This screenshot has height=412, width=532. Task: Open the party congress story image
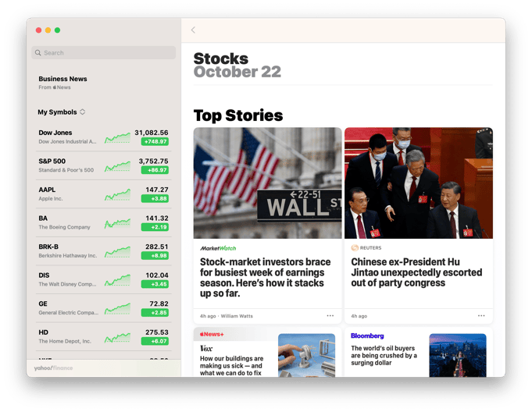[419, 183]
